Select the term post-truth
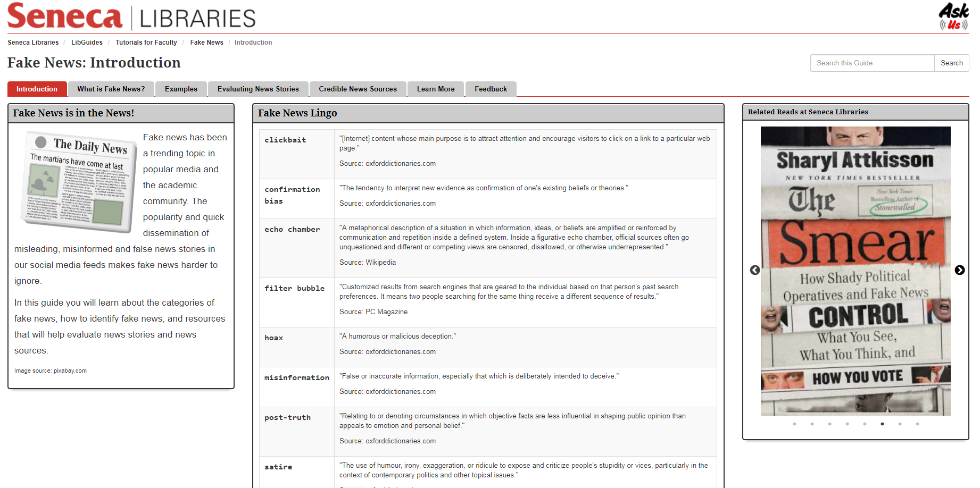This screenshot has width=980, height=488. pyautogui.click(x=287, y=417)
